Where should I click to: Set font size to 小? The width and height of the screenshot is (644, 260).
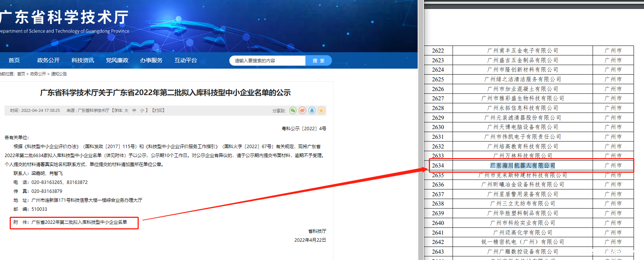(142, 110)
